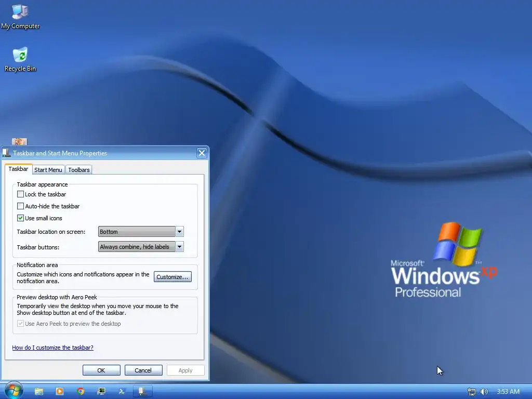Click the Taskbar and Start Menu Properties title

60,153
